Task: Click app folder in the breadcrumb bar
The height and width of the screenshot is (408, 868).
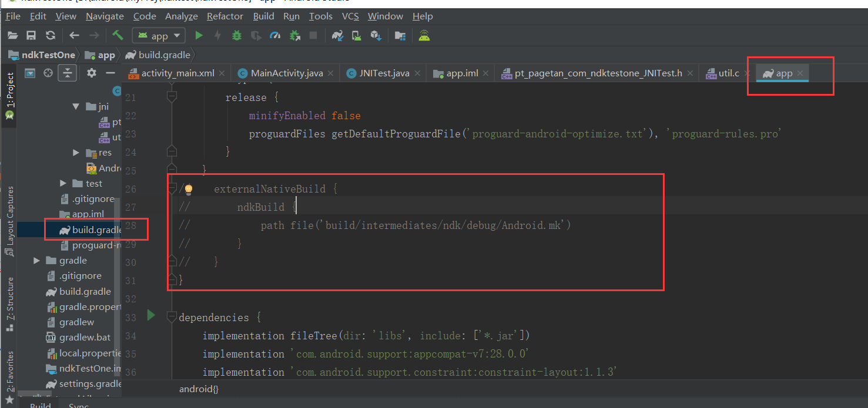Action: tap(100, 55)
